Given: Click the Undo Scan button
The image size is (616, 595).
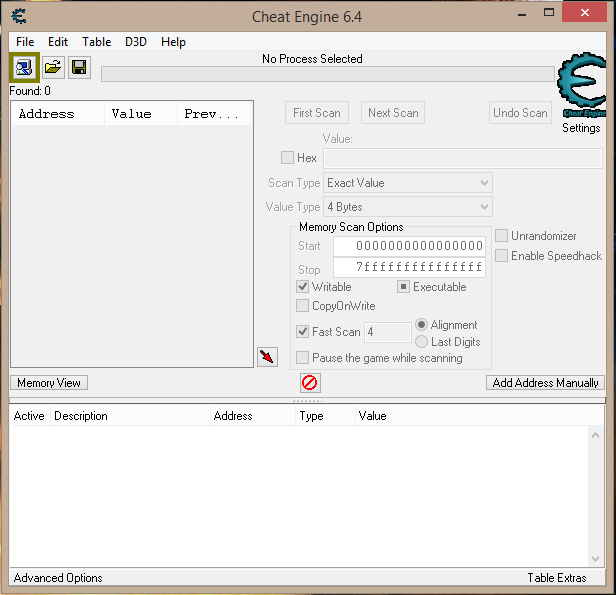Looking at the screenshot, I should pyautogui.click(x=520, y=113).
